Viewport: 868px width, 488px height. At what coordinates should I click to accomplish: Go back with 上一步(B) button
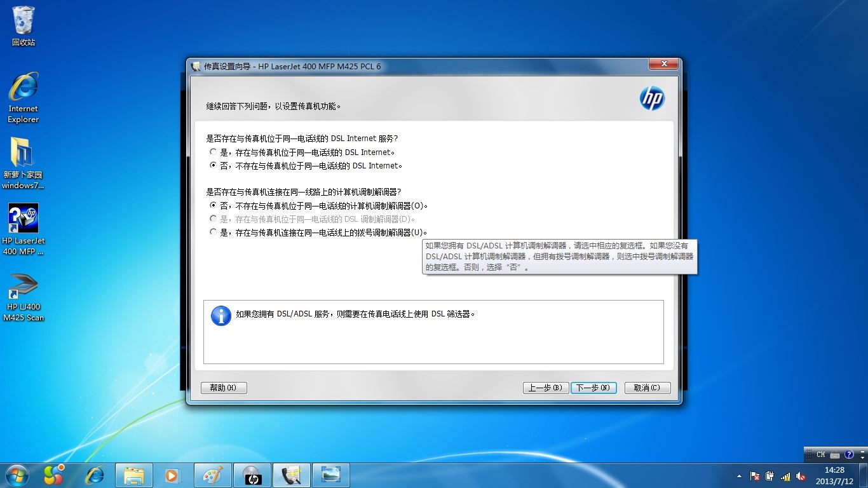coord(546,388)
